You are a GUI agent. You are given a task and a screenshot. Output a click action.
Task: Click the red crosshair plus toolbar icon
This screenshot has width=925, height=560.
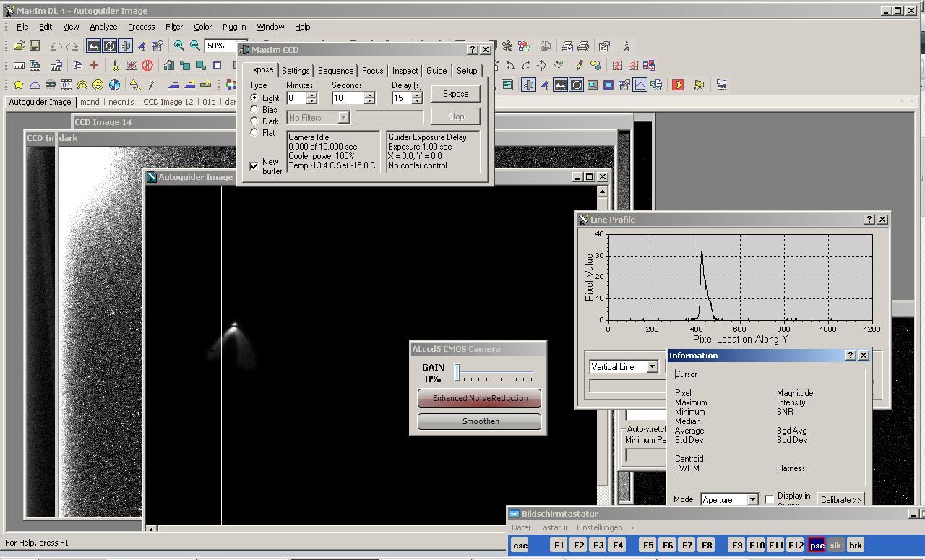tap(93, 66)
